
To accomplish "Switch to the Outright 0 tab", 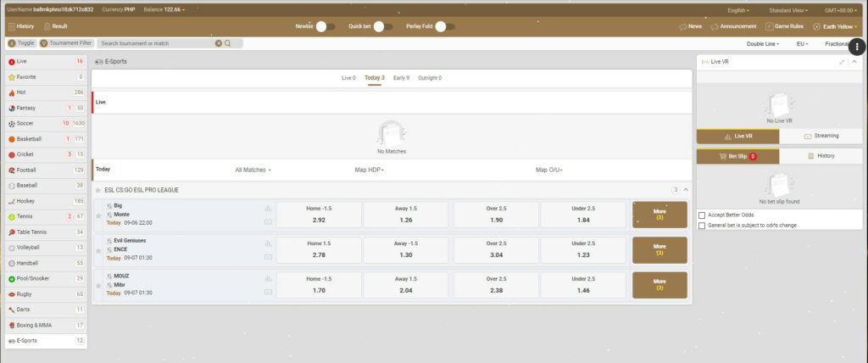I will point(430,78).
